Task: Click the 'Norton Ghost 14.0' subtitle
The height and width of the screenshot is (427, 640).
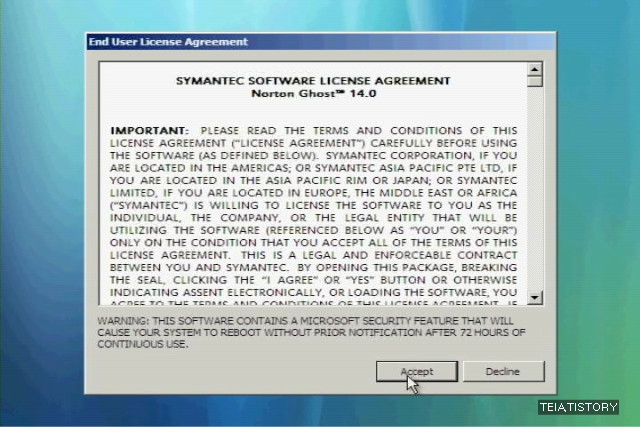Action: [x=313, y=93]
